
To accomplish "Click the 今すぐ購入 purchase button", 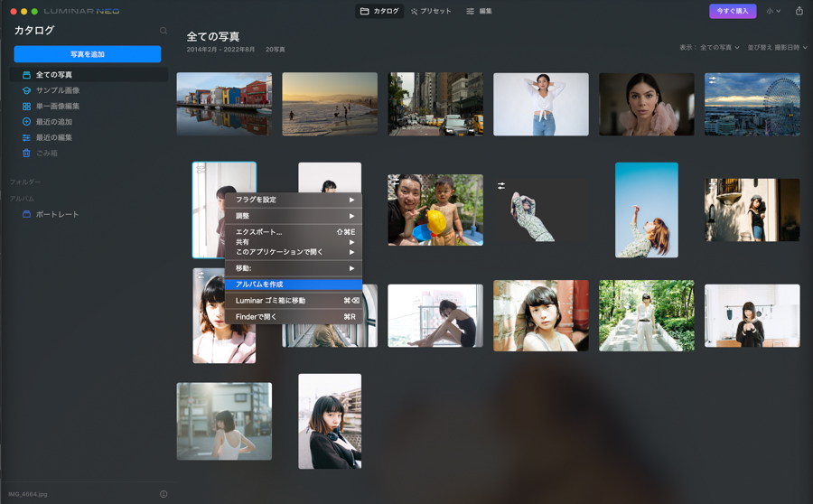I will pos(733,11).
